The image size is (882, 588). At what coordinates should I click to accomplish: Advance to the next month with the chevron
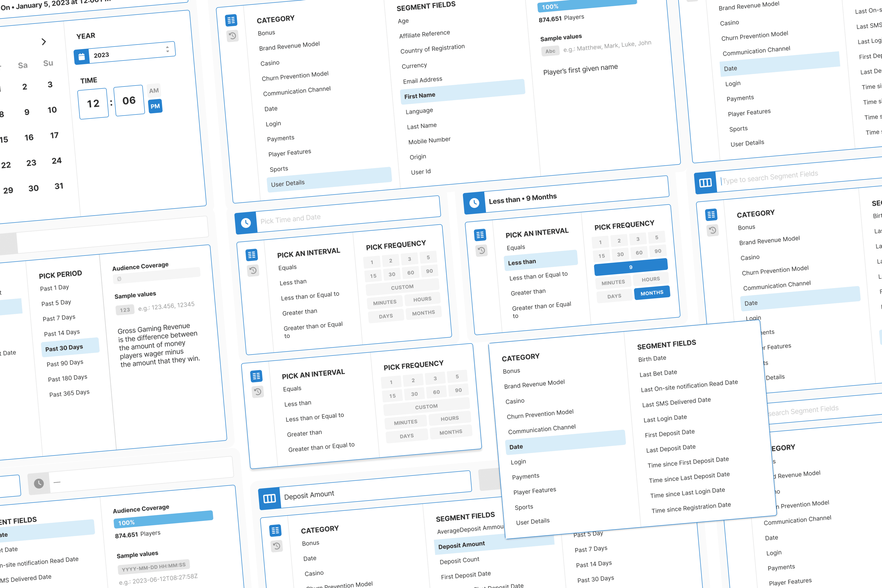point(44,42)
